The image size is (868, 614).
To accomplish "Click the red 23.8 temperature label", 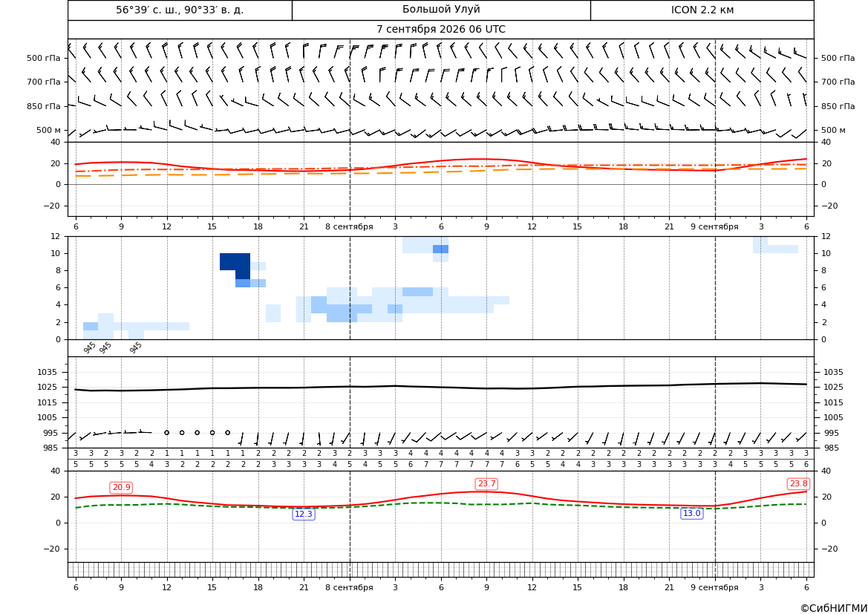I will pyautogui.click(x=798, y=483).
